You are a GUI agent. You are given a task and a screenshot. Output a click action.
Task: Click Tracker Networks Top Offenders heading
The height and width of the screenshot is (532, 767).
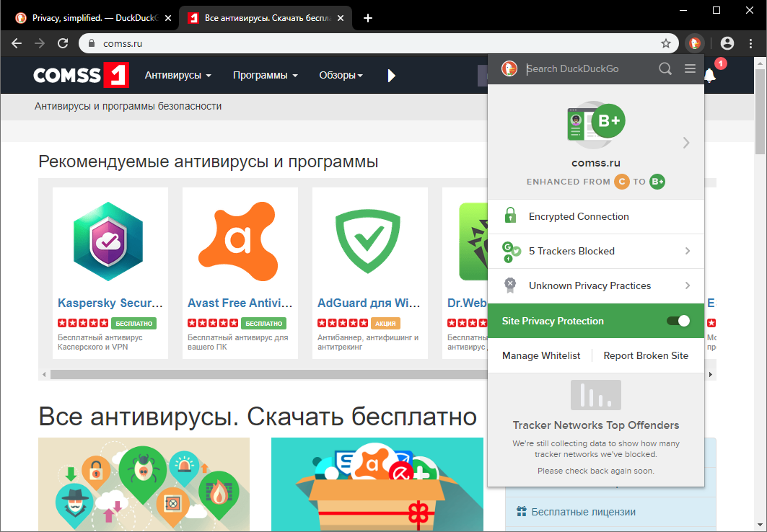tap(596, 425)
